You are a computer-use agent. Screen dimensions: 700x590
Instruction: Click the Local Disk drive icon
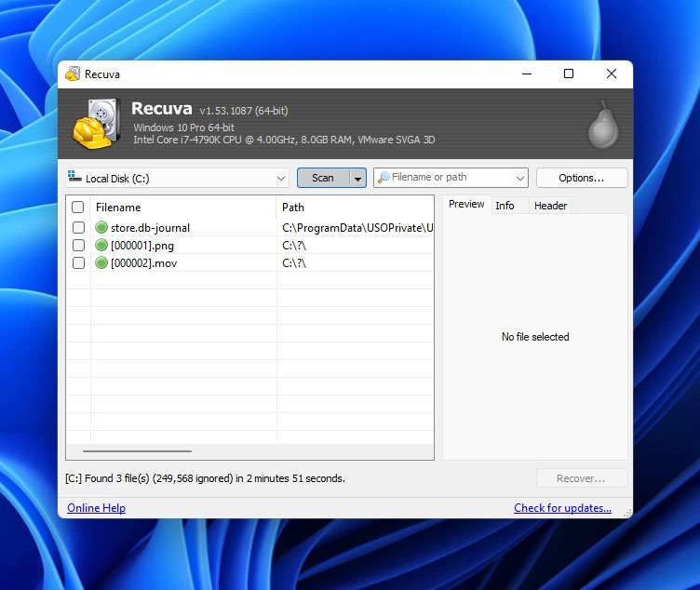pyautogui.click(x=74, y=176)
